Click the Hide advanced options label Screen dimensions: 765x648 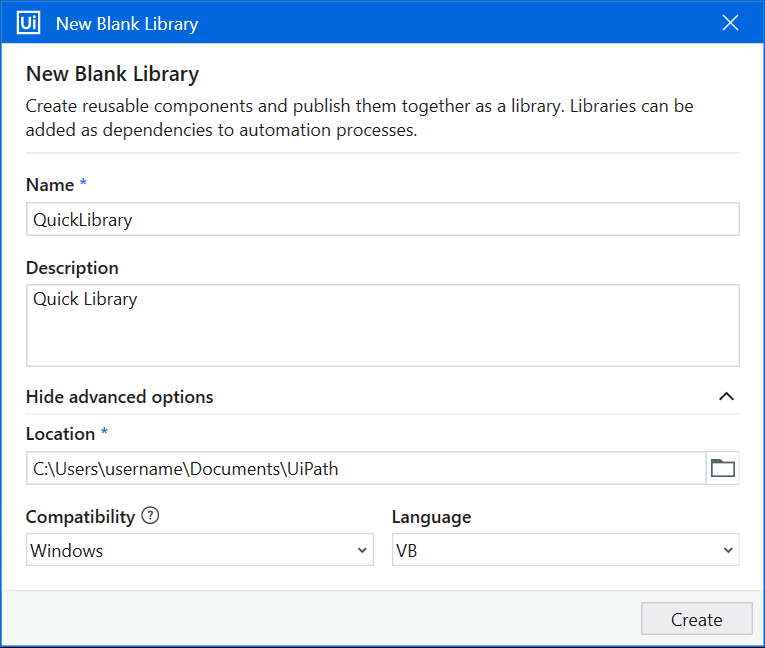(120, 397)
